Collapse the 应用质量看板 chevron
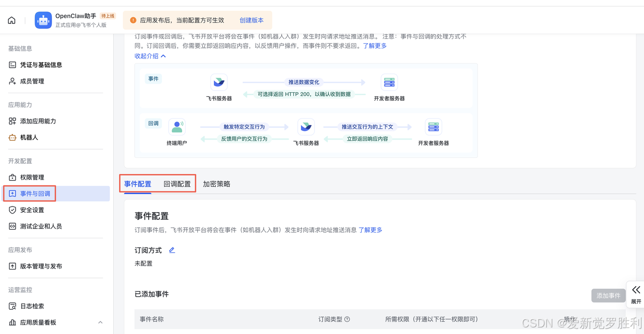This screenshot has height=334, width=644. click(x=100, y=322)
